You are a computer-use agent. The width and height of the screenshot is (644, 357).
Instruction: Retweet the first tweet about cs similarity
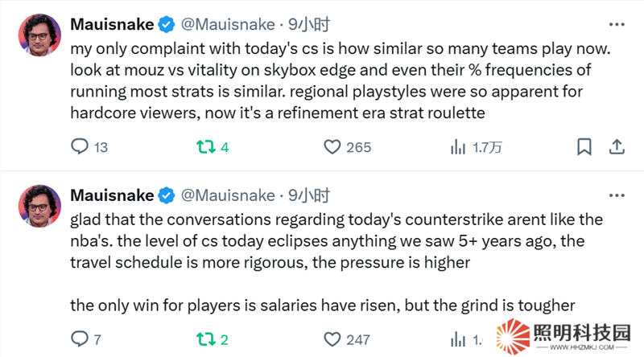(x=204, y=147)
